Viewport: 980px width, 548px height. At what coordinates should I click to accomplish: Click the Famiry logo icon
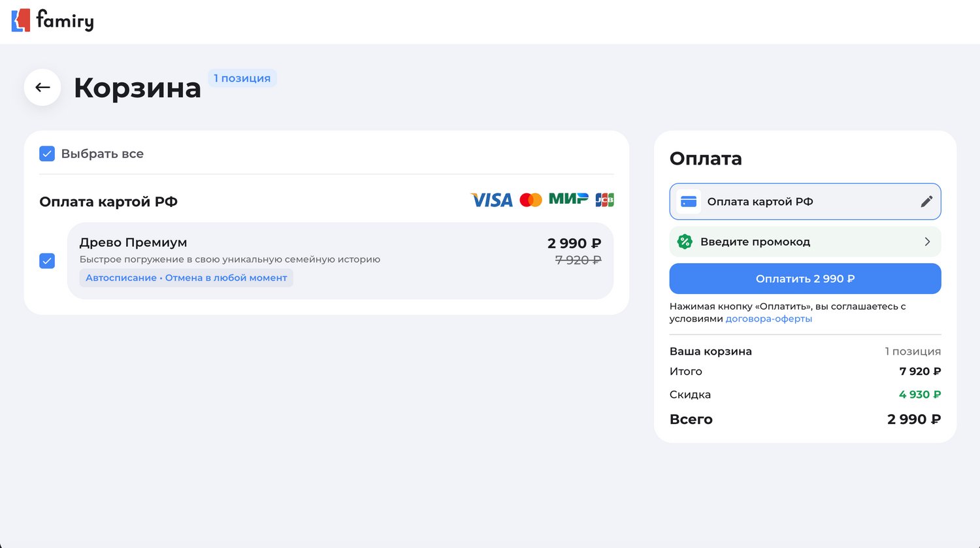[21, 20]
